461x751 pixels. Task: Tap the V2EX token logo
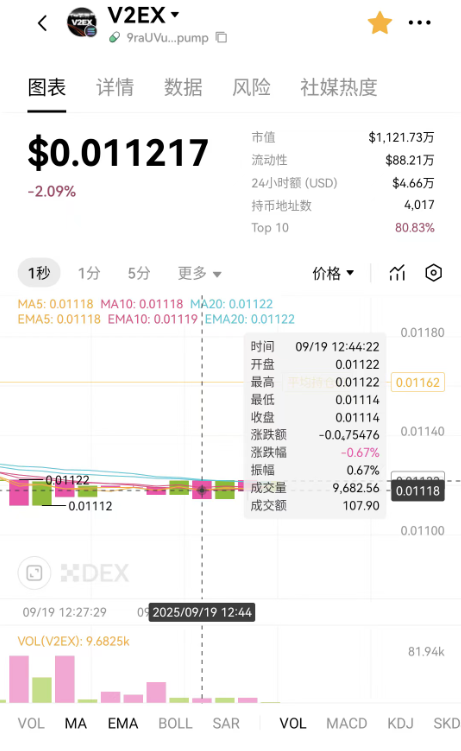[x=82, y=23]
